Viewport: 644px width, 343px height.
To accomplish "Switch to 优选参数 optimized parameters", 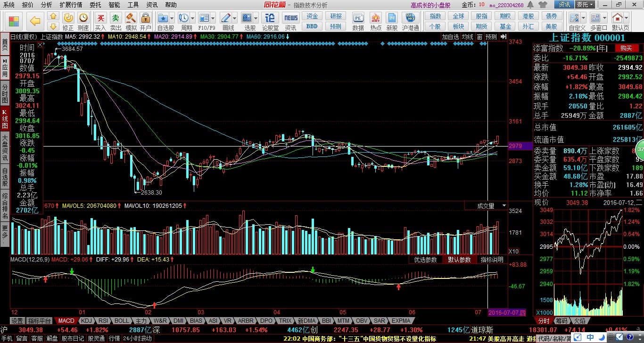I will [x=426, y=260].
